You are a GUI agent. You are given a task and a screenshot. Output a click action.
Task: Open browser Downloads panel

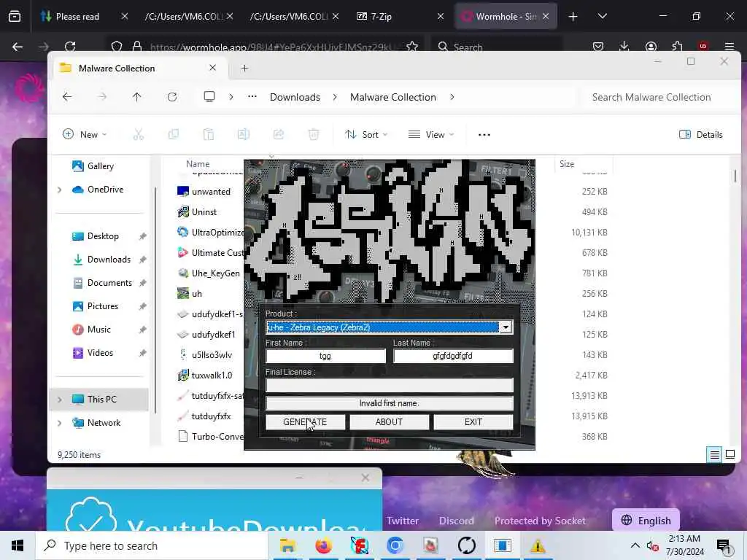pos(624,46)
